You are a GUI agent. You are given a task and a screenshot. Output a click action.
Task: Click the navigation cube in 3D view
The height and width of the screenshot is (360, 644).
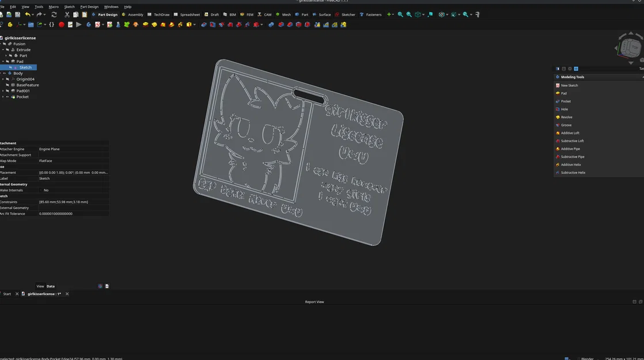pos(630,48)
